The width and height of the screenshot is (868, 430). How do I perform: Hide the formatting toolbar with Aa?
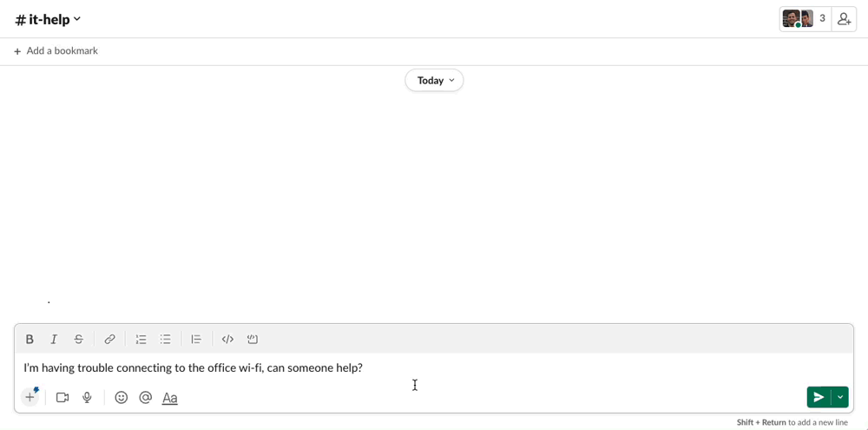pyautogui.click(x=170, y=398)
